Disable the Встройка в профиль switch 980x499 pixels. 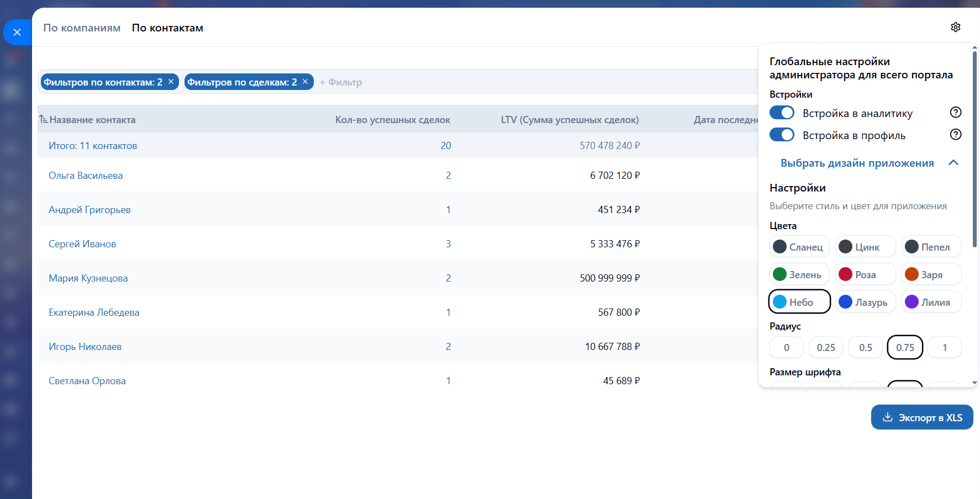tap(782, 135)
